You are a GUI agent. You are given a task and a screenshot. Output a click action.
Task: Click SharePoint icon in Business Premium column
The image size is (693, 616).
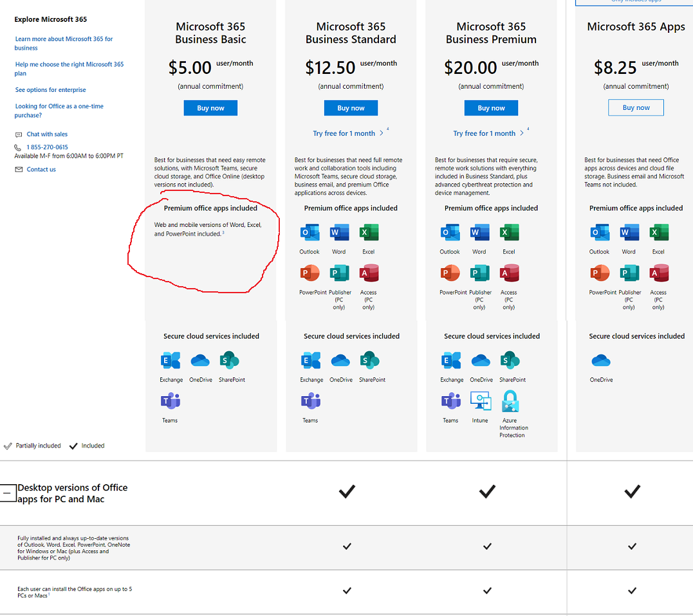coord(510,360)
